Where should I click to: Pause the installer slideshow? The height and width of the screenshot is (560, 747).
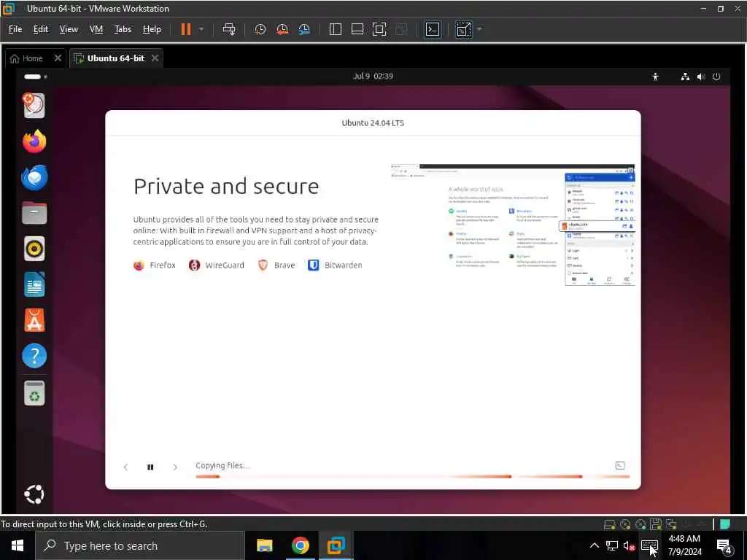[x=150, y=467]
